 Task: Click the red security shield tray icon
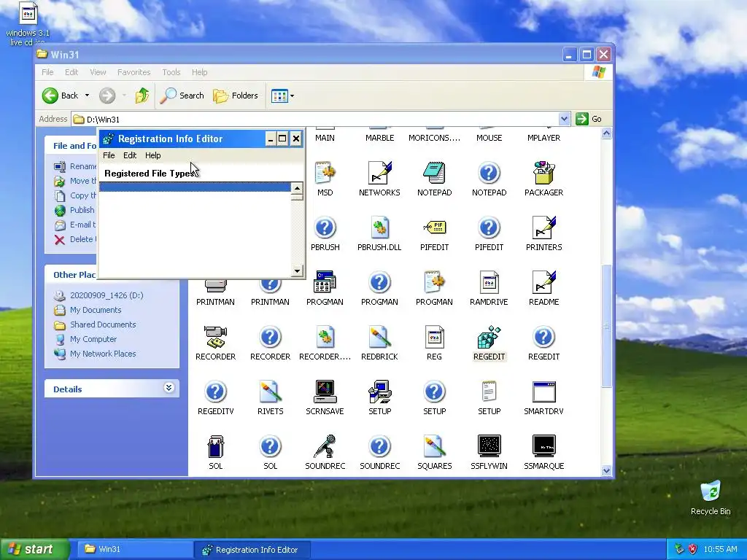(x=693, y=550)
